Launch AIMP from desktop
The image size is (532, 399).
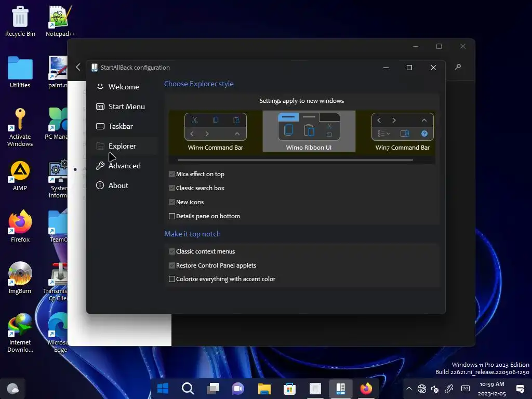point(20,176)
